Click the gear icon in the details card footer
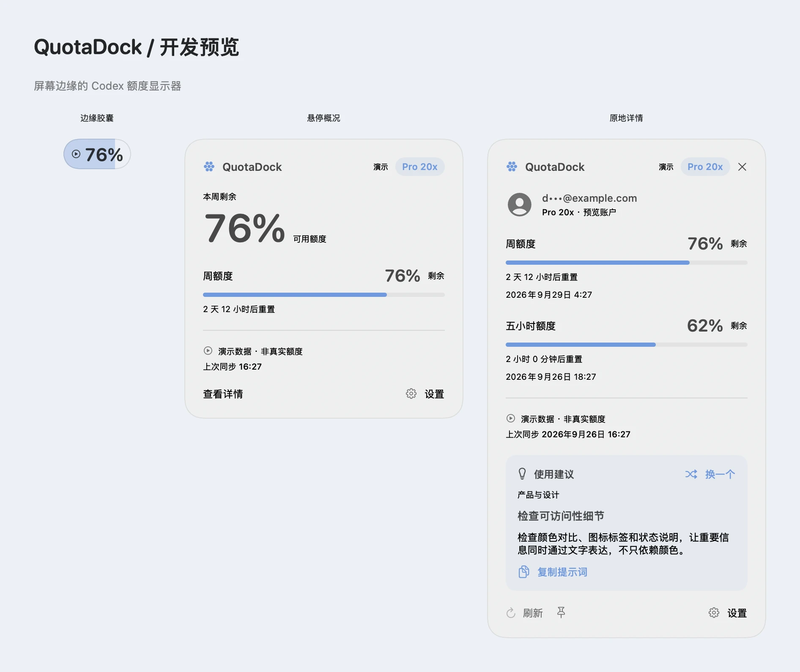This screenshot has height=672, width=800. pyautogui.click(x=714, y=613)
